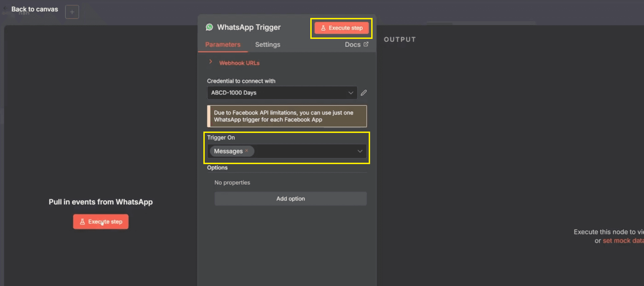Image resolution: width=644 pixels, height=286 pixels.
Task: Click Add option under Options
Action: pos(290,199)
